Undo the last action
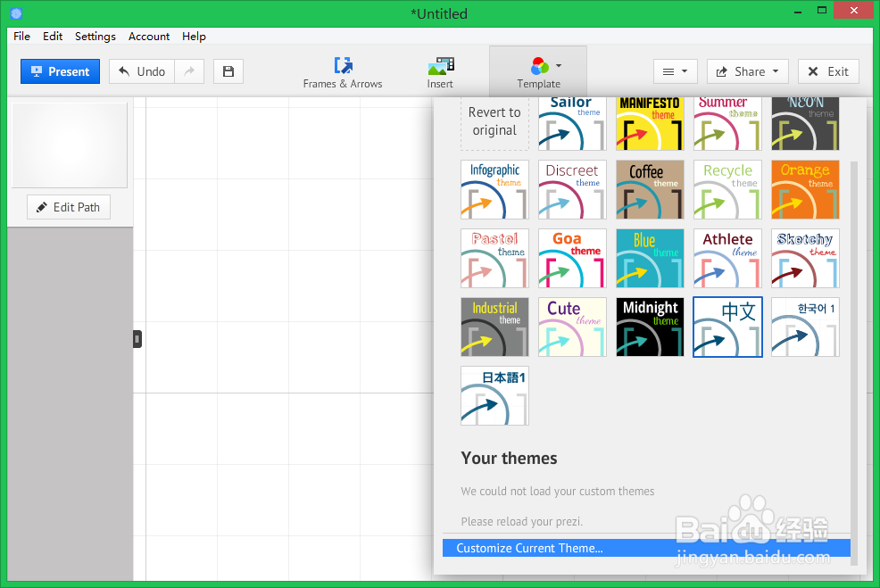The image size is (880, 588). [x=142, y=71]
